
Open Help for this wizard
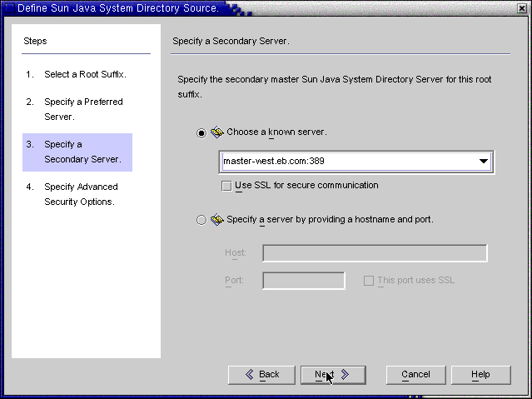(x=480, y=375)
